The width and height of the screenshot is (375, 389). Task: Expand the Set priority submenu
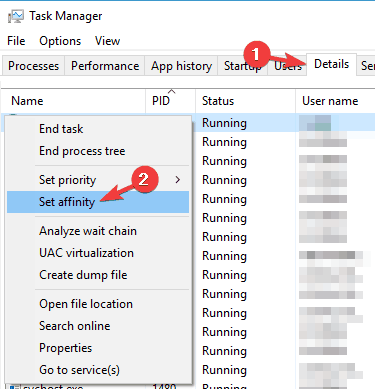(x=98, y=180)
